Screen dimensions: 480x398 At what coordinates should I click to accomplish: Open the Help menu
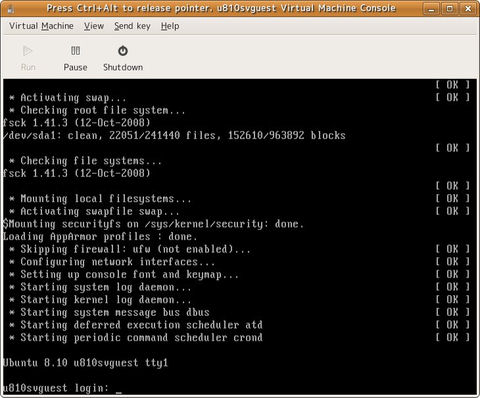170,26
